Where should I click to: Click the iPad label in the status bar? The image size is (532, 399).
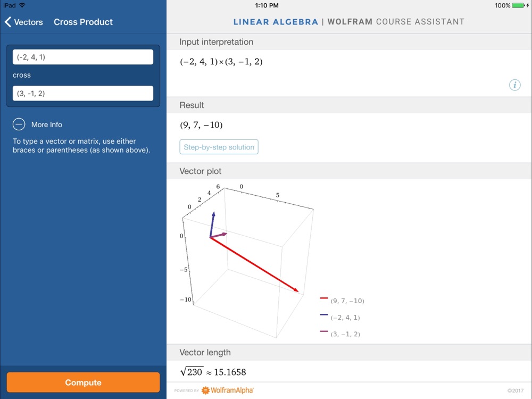point(10,5)
